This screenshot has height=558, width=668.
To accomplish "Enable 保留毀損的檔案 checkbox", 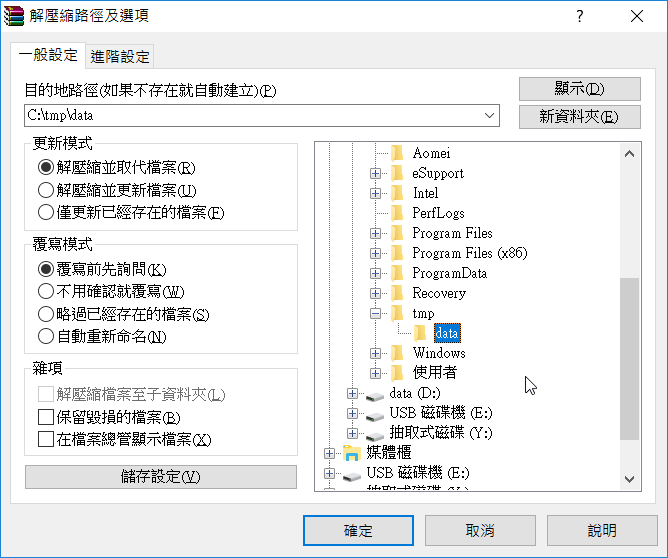I will (x=109, y=417).
